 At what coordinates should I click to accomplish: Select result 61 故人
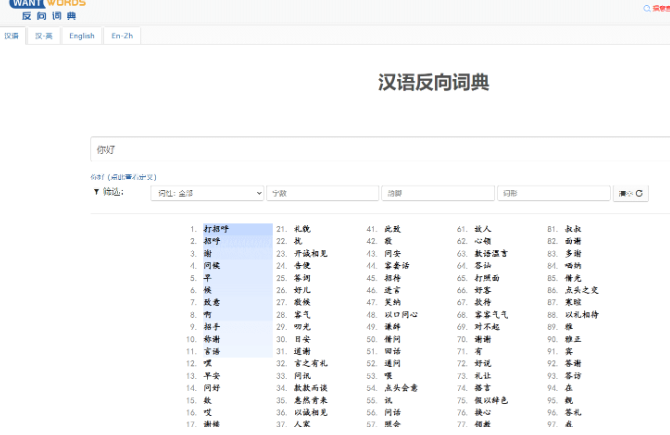pyautogui.click(x=483, y=229)
